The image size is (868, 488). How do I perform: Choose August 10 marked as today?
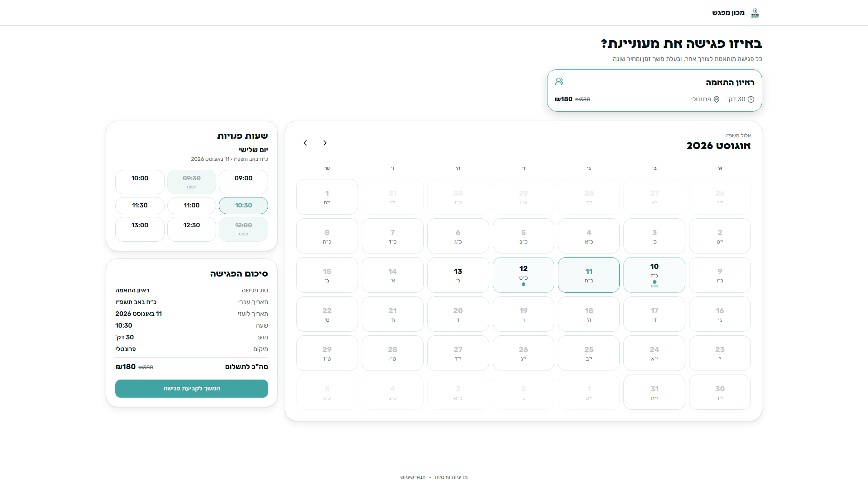(x=654, y=275)
